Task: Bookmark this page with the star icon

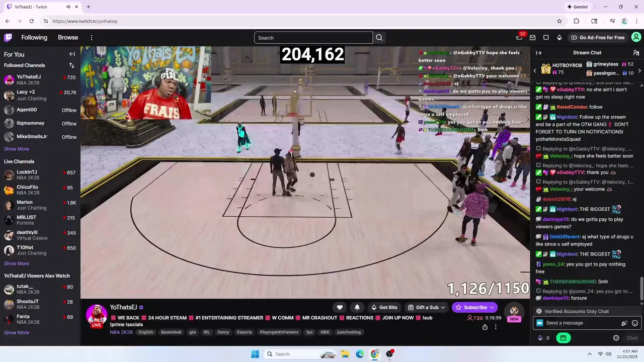Action: coord(559,21)
